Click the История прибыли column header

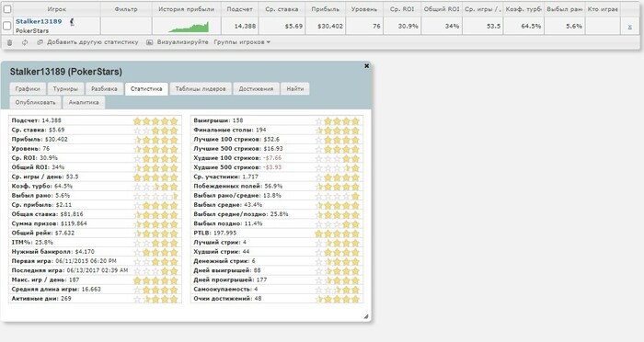click(x=187, y=9)
